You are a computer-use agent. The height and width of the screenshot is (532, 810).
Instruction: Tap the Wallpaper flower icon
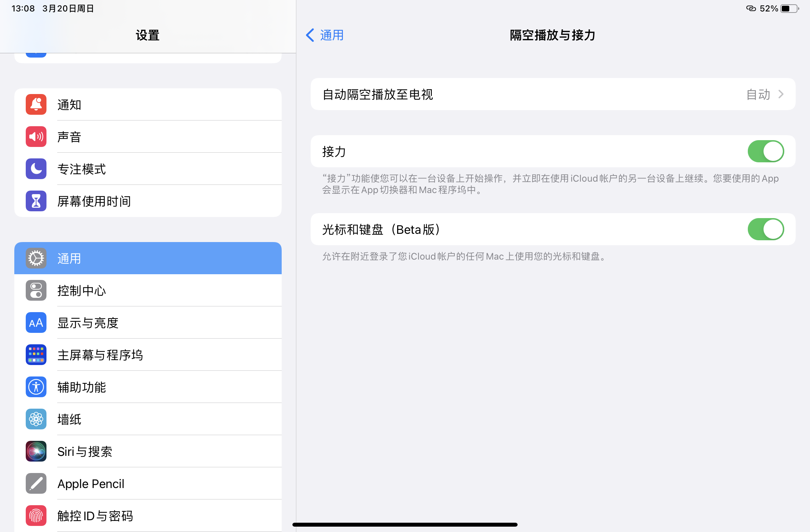[36, 419]
